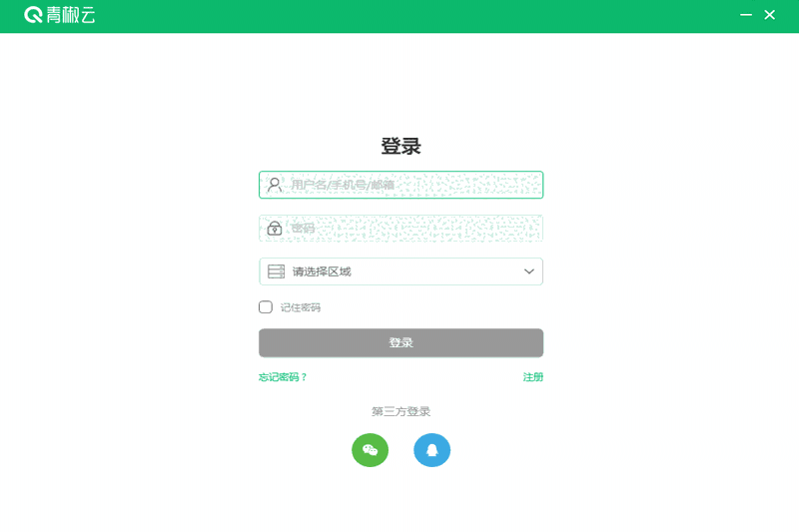
Task: Click the gray 登录 button
Action: pyautogui.click(x=401, y=342)
